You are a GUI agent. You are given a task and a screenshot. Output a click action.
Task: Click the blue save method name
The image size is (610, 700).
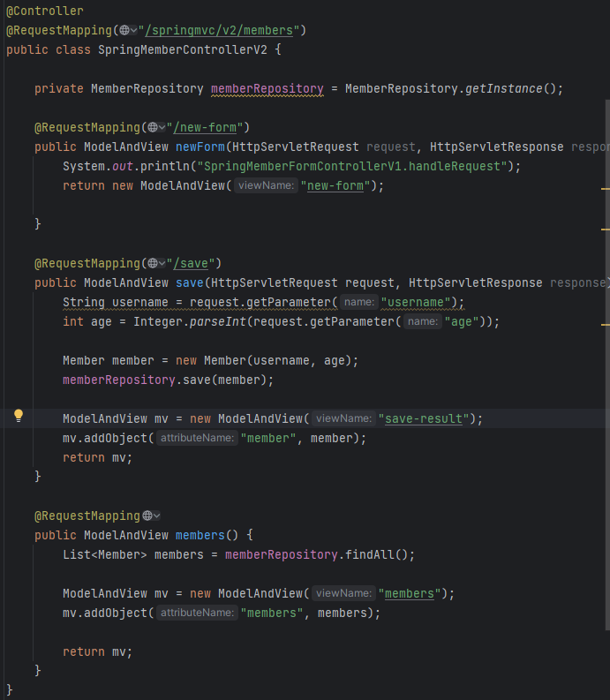click(189, 283)
